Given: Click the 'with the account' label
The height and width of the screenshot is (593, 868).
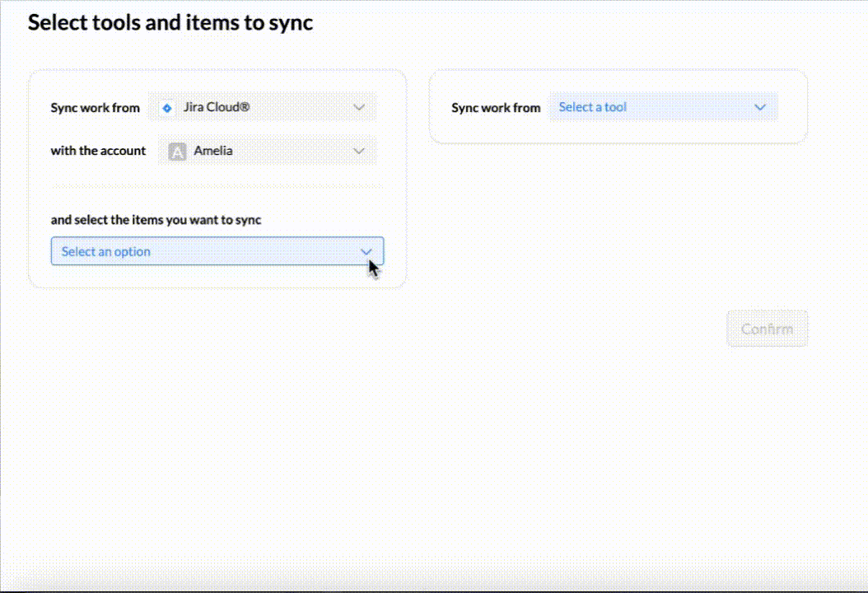Looking at the screenshot, I should coord(98,151).
